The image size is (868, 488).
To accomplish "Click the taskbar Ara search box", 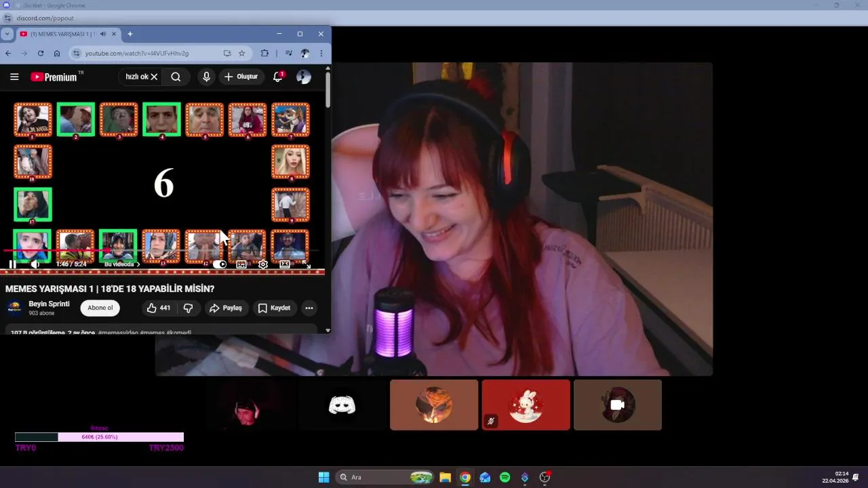I will pyautogui.click(x=384, y=477).
